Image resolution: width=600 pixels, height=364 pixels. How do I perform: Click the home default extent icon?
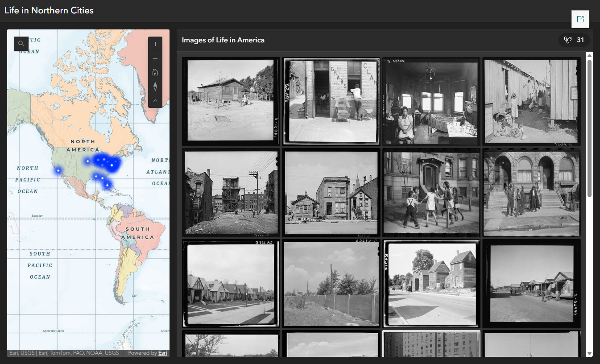pos(155,72)
